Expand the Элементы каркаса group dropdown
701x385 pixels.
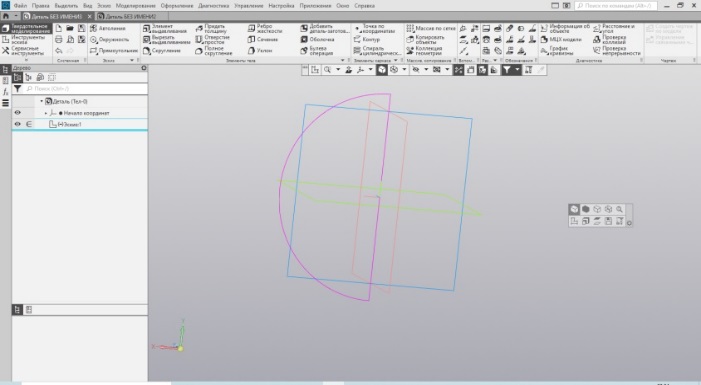(x=396, y=60)
